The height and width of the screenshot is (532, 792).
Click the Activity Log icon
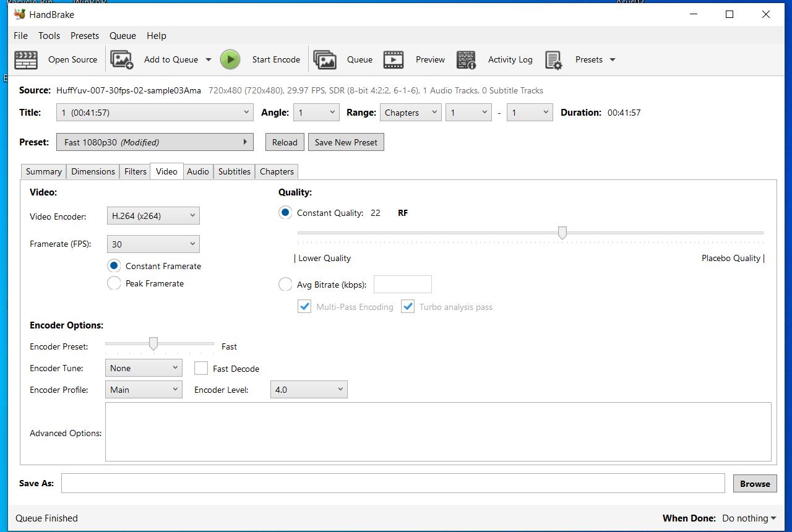click(466, 60)
